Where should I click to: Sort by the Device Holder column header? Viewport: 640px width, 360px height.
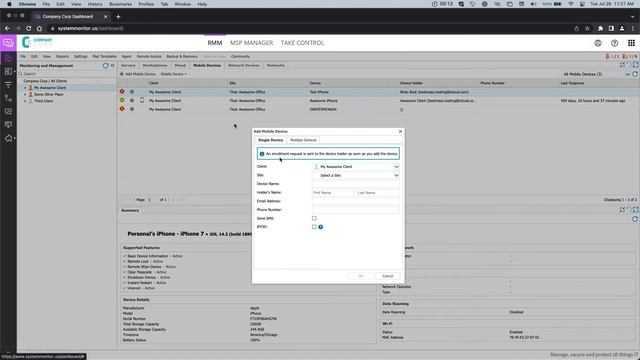point(411,83)
